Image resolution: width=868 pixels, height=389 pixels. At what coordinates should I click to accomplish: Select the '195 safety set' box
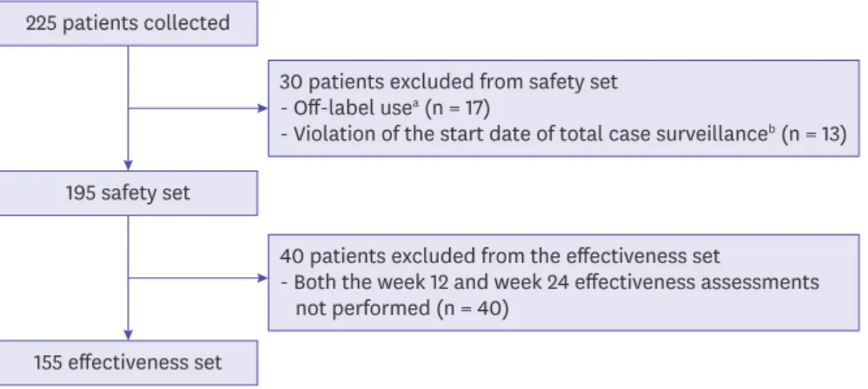(x=128, y=193)
